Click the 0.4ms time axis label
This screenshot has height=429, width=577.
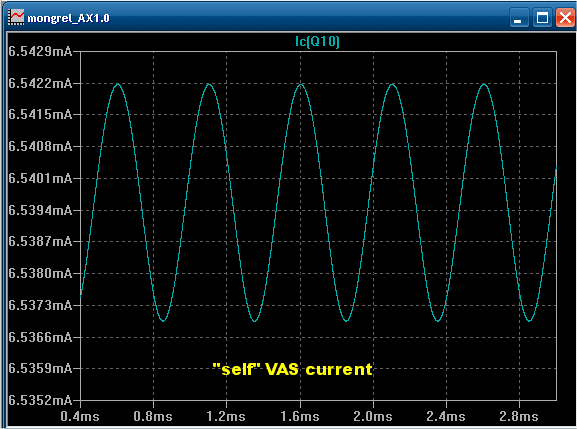(x=80, y=416)
